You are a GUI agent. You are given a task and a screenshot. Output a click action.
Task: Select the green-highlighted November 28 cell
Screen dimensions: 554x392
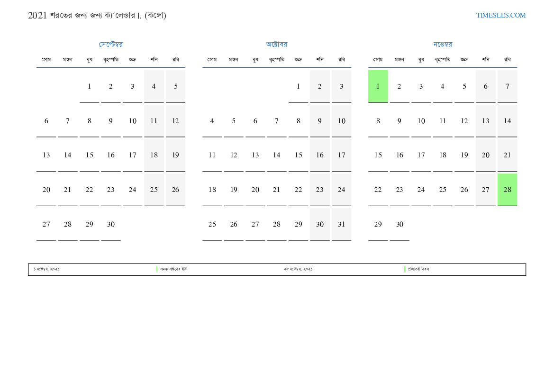[x=507, y=190]
